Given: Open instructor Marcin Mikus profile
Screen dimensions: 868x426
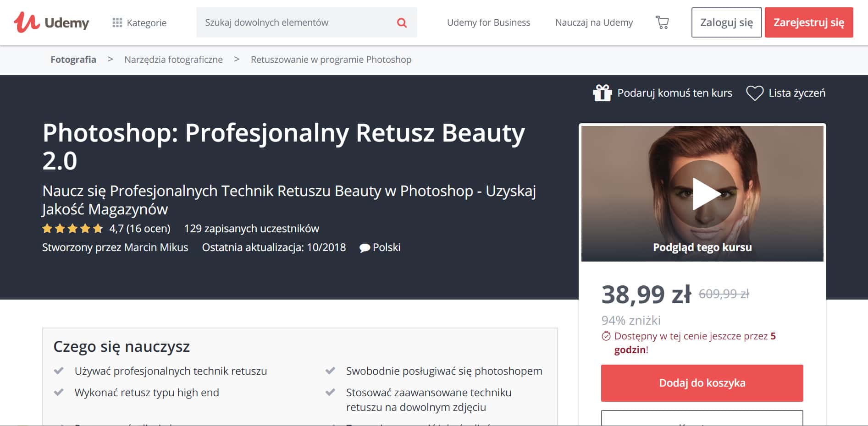Looking at the screenshot, I should point(156,247).
